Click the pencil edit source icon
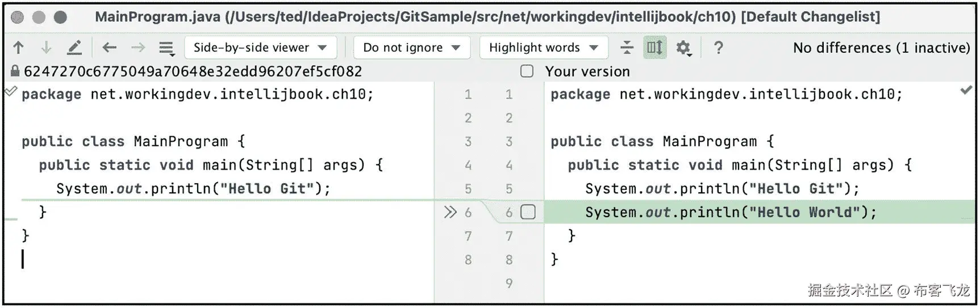Image resolution: width=980 pixels, height=308 pixels. pyautogui.click(x=74, y=48)
